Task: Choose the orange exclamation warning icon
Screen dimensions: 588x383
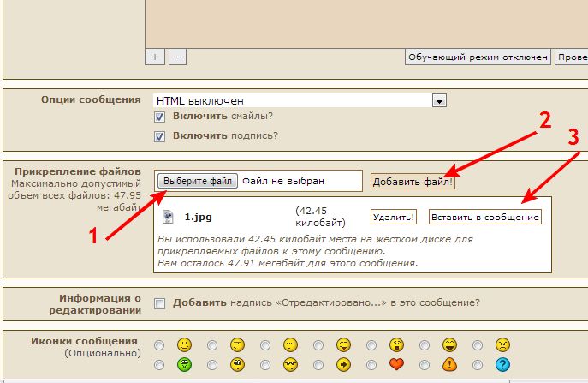Action: (450, 363)
